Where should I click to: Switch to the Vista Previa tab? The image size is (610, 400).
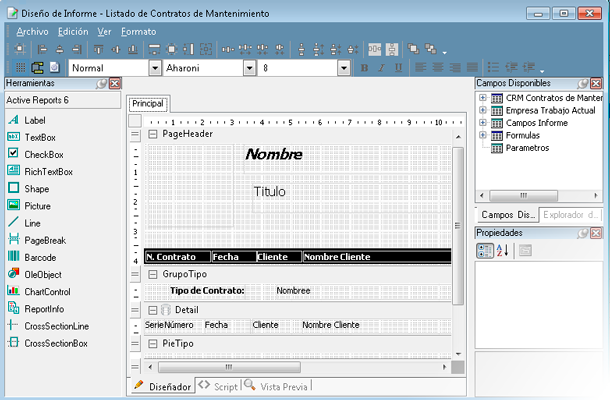tap(277, 386)
